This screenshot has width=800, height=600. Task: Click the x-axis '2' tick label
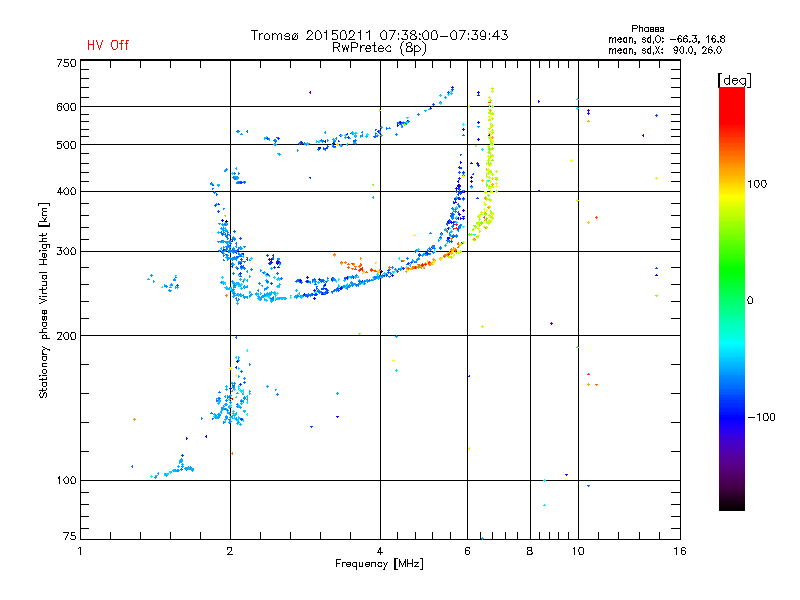point(230,552)
